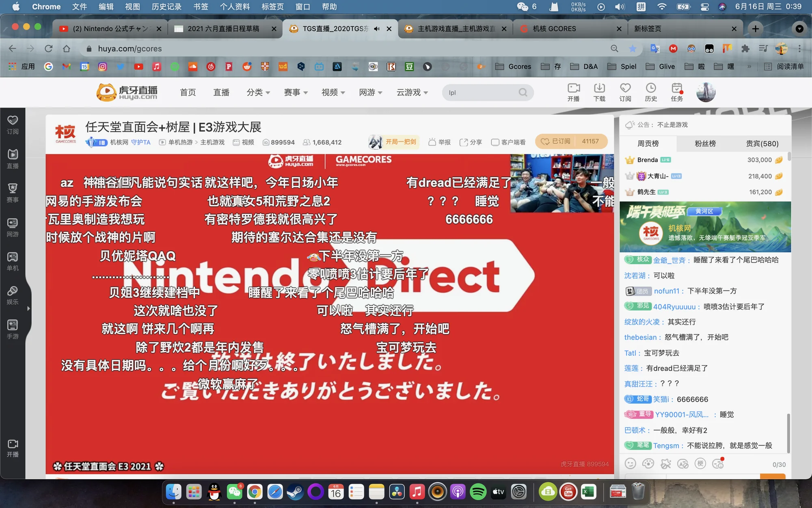This screenshot has width=812, height=508.
Task: Open Spotify from the Dock
Action: [x=478, y=492]
